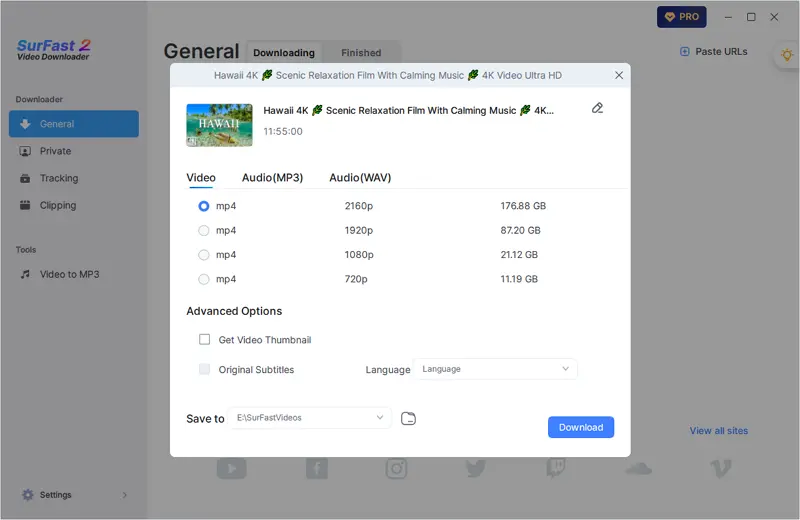Select mp4 720p radio option
Viewport: 800px width, 520px height.
click(x=204, y=279)
